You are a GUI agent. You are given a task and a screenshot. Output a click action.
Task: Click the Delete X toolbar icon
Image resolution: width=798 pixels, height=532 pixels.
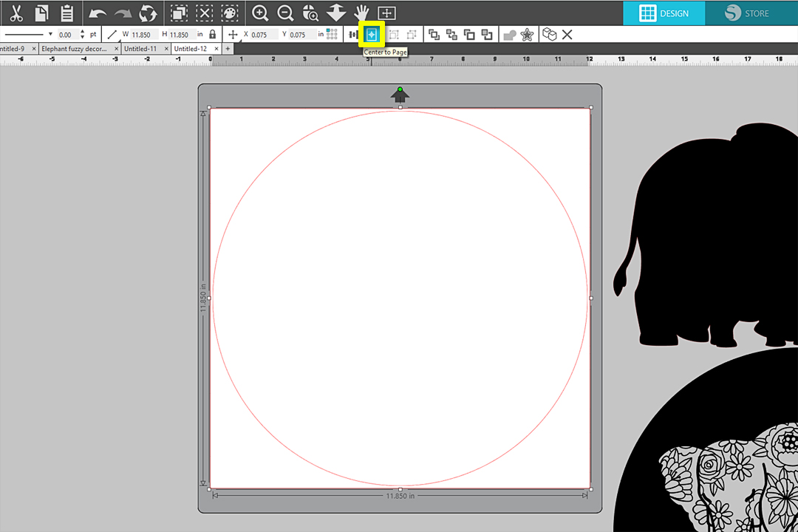point(567,35)
